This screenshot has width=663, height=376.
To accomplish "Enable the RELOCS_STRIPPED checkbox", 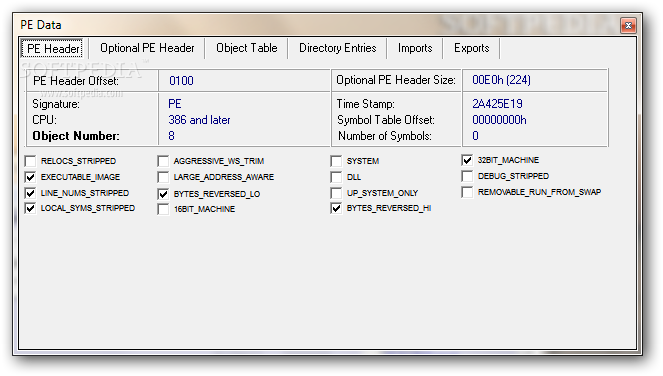I will [x=30, y=161].
